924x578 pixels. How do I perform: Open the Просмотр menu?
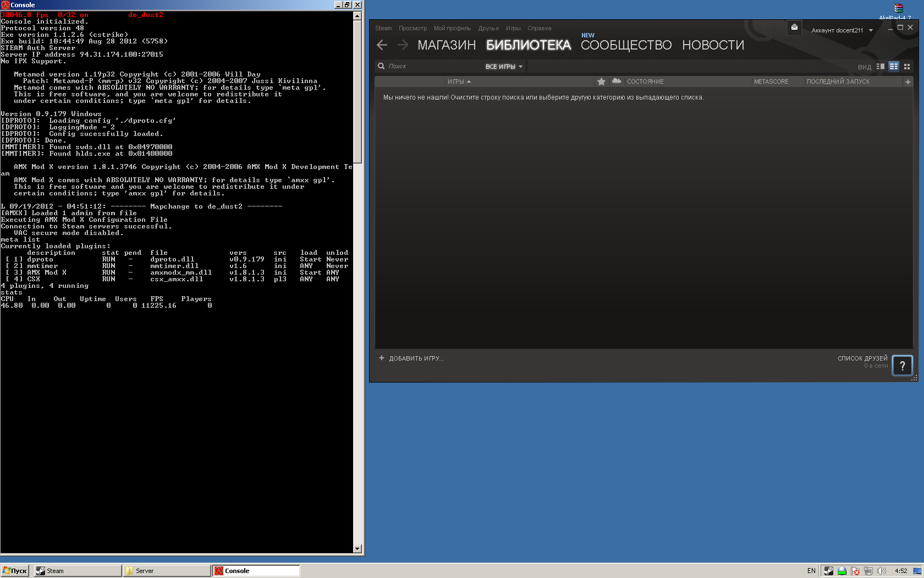(x=413, y=28)
